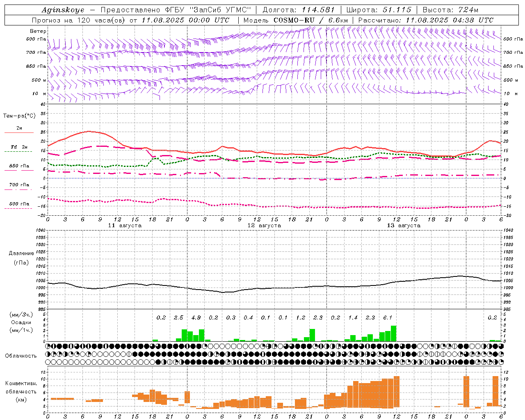Click the 6.1 precipitation total
Viewport: 525px width, 420px height.
[x=388, y=317]
